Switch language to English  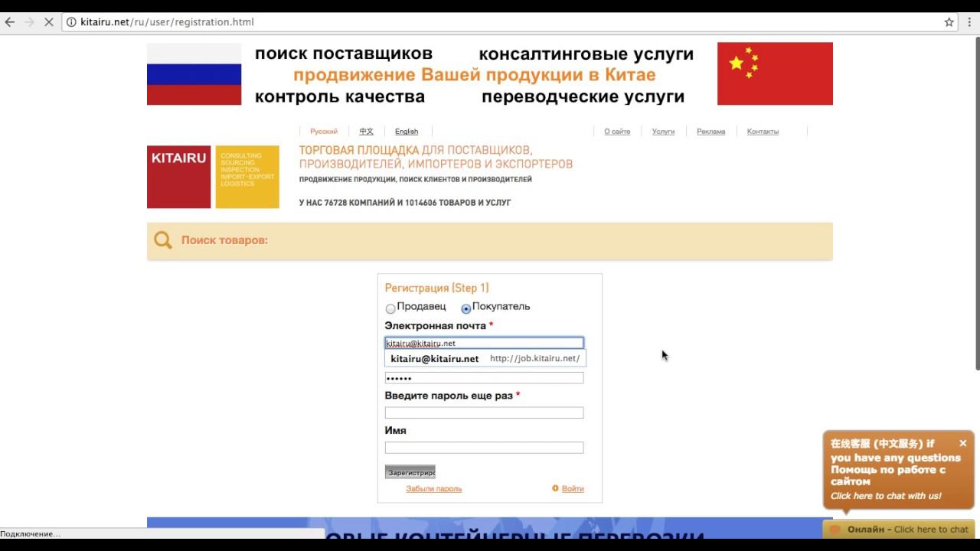click(x=407, y=132)
